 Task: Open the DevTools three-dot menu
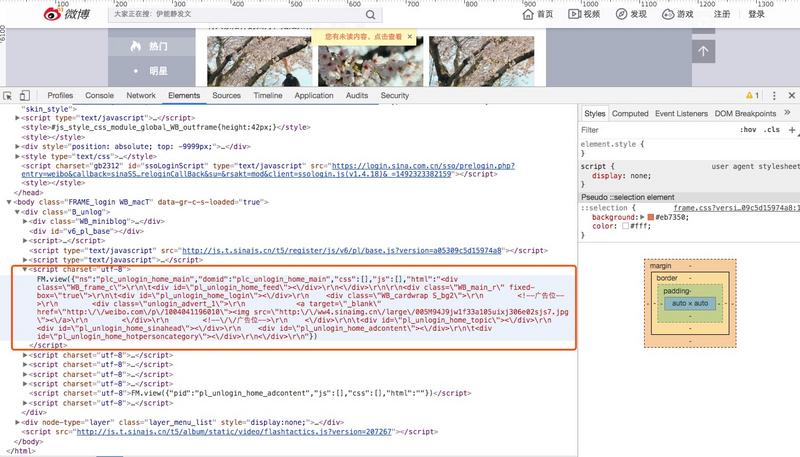click(x=774, y=95)
